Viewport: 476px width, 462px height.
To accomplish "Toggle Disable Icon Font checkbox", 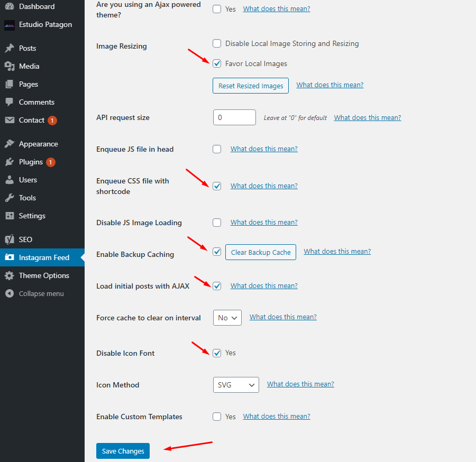I will (x=217, y=353).
